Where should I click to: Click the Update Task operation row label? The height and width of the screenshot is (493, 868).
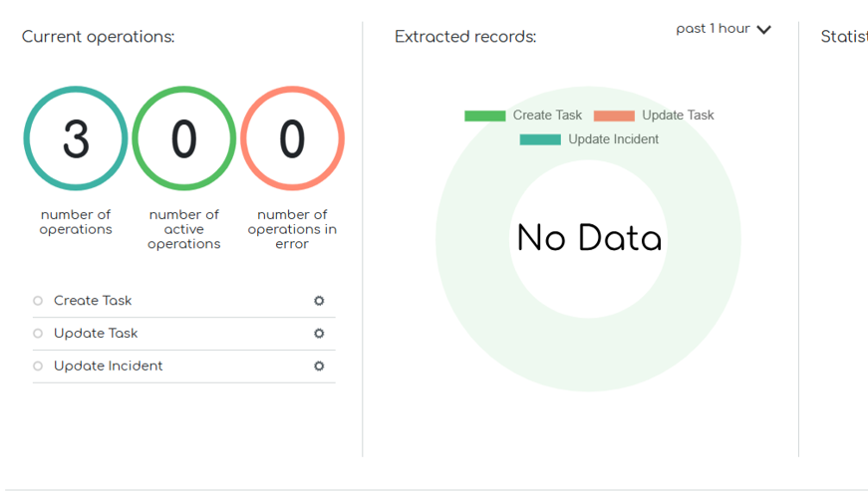click(x=96, y=334)
